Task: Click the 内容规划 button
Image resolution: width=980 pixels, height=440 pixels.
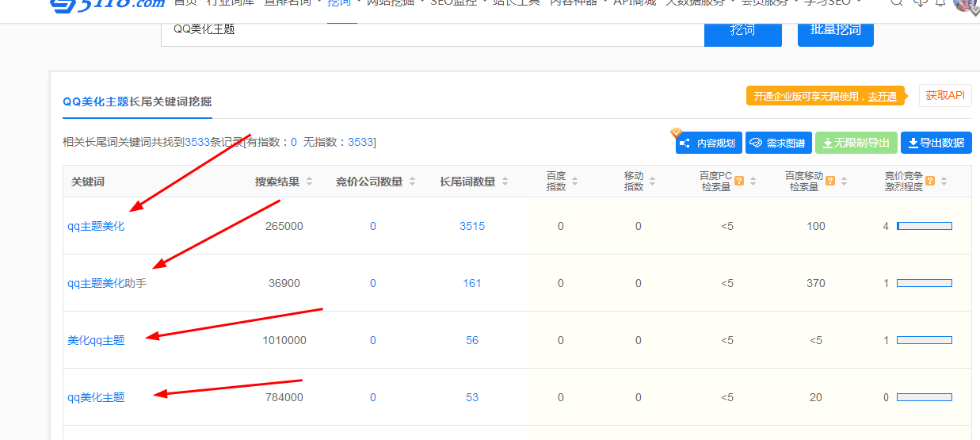Action: [709, 143]
